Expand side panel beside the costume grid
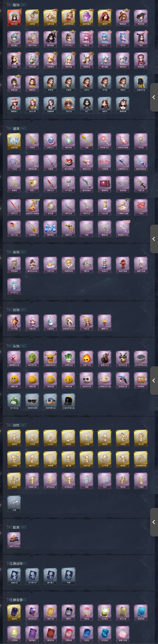158x644 pixels. pyautogui.click(x=154, y=97)
